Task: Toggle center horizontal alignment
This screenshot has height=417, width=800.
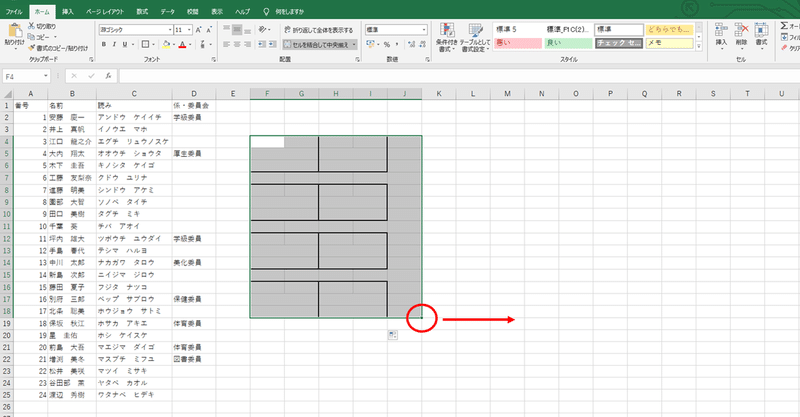Action: (x=237, y=45)
